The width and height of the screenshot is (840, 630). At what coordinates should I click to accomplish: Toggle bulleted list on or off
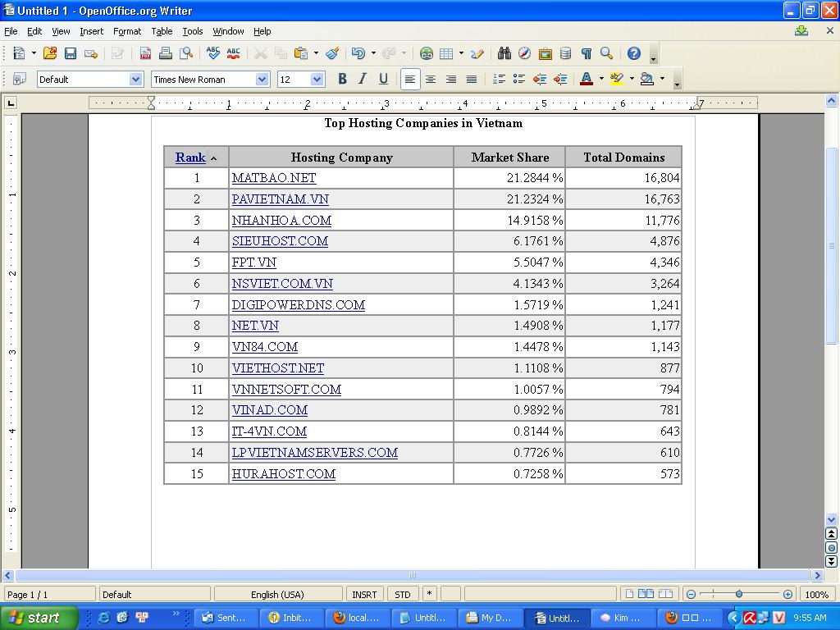(519, 80)
